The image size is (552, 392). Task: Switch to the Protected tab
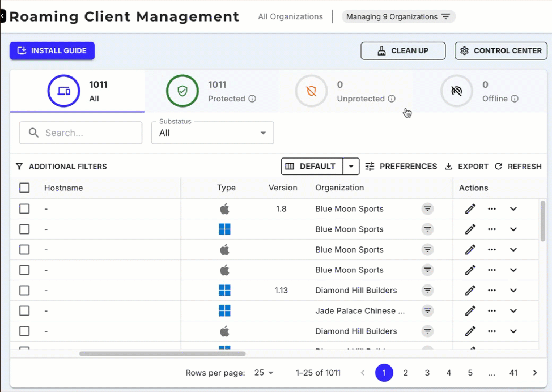tap(211, 91)
